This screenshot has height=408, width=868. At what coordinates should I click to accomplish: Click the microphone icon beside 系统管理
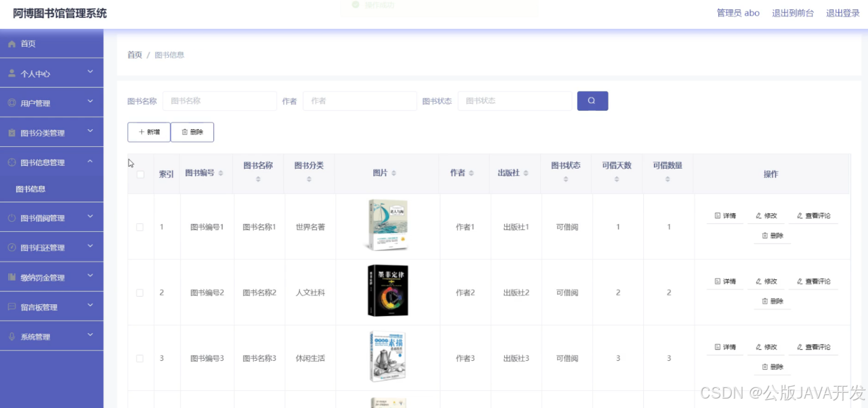(x=12, y=337)
